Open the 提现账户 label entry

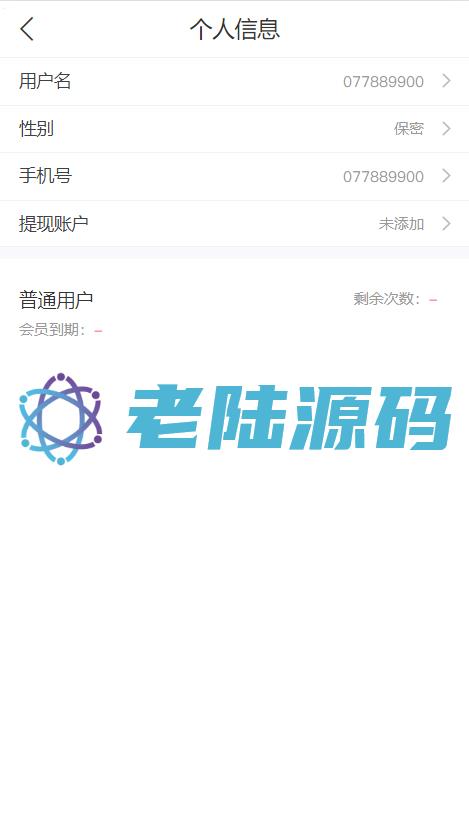[54, 224]
